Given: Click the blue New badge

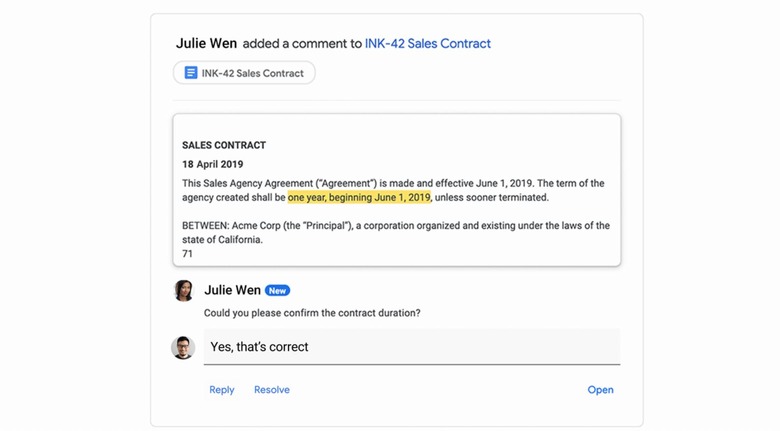Looking at the screenshot, I should pos(277,291).
